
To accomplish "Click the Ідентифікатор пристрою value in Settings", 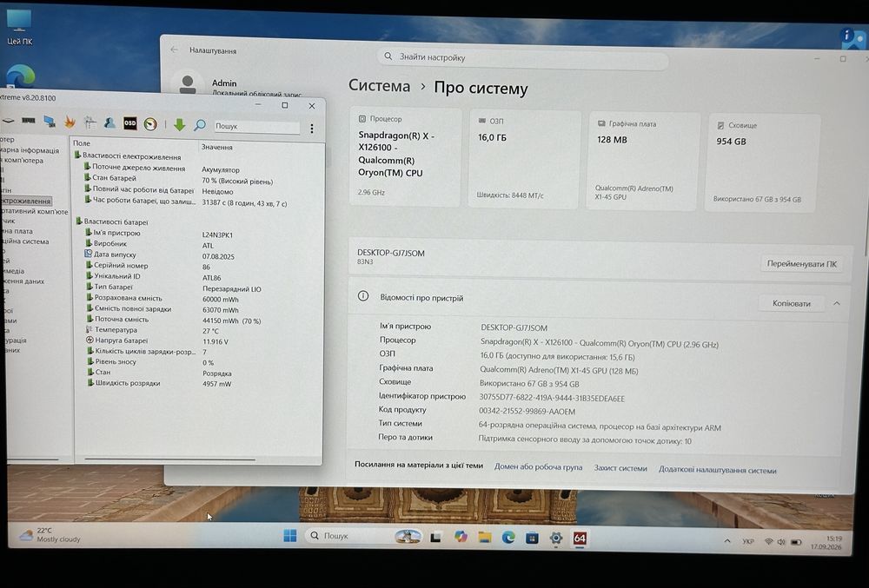I will [x=552, y=398].
